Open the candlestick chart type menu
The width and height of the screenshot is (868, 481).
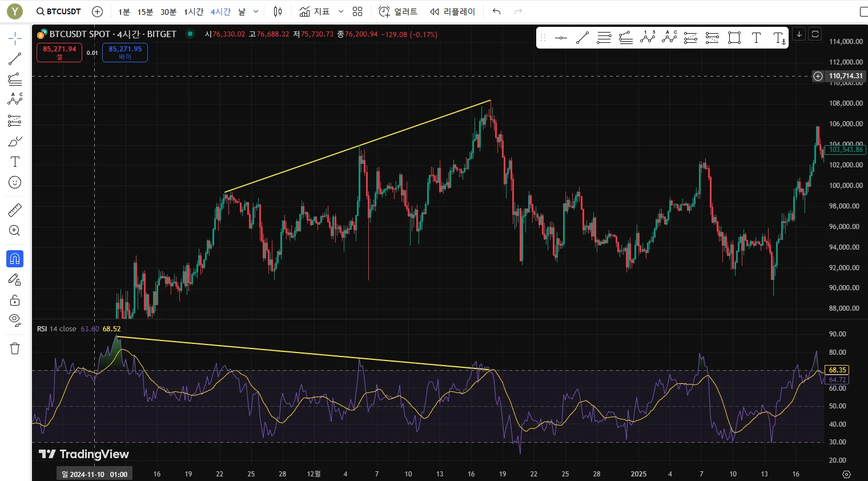click(x=278, y=11)
